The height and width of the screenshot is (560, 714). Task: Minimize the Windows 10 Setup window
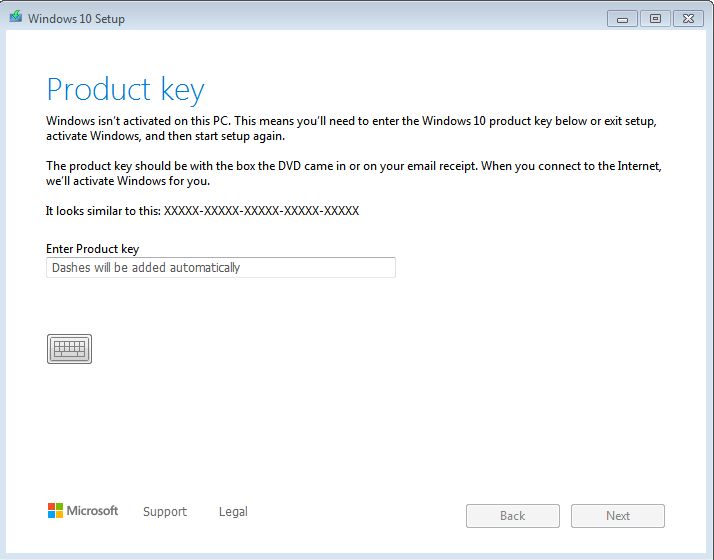pos(622,19)
